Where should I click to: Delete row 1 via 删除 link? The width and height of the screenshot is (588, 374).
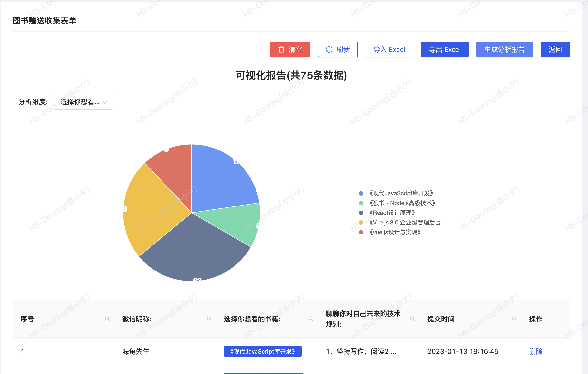click(535, 351)
